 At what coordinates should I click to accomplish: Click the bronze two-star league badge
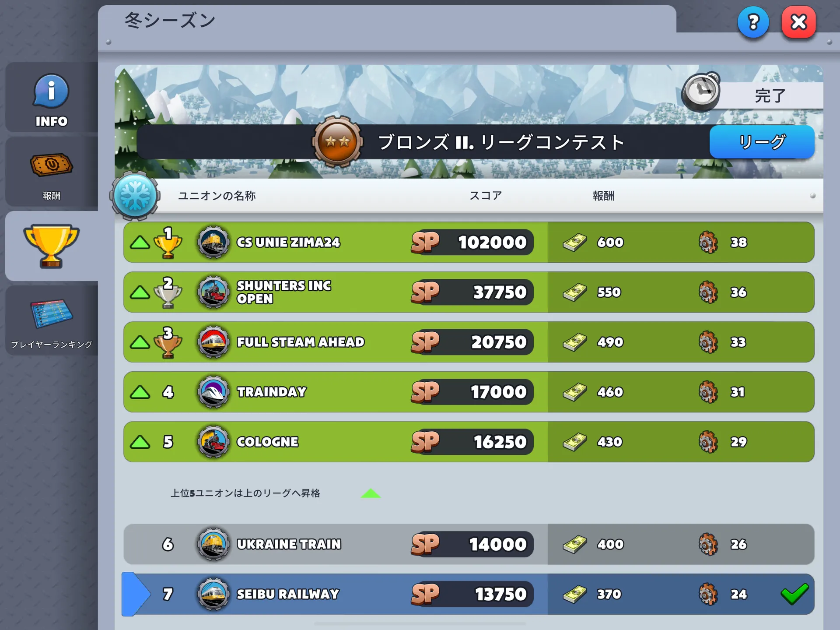click(337, 142)
